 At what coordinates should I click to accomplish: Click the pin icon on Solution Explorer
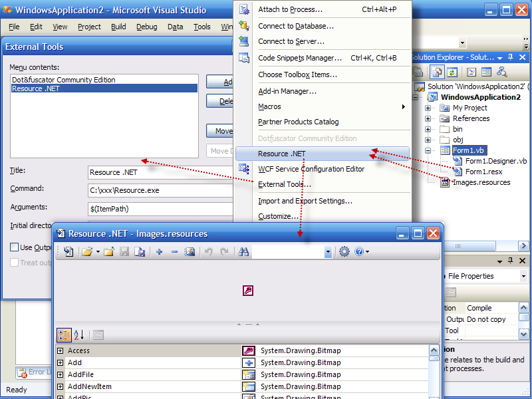[510, 57]
